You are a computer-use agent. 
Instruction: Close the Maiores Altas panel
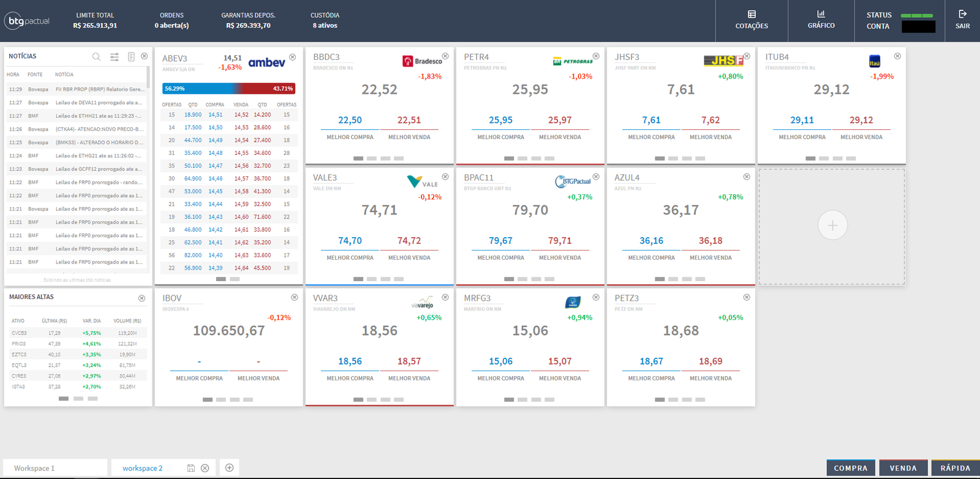[x=141, y=298]
